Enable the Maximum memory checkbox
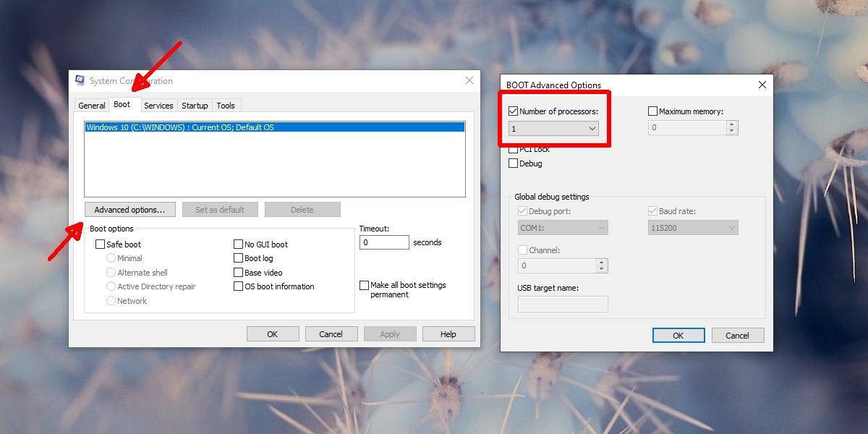The height and width of the screenshot is (434, 868). [653, 111]
